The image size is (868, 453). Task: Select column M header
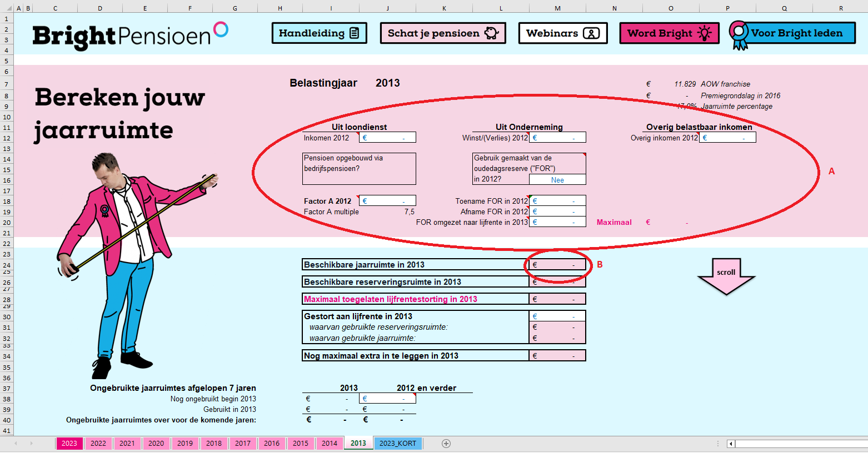[x=557, y=8]
